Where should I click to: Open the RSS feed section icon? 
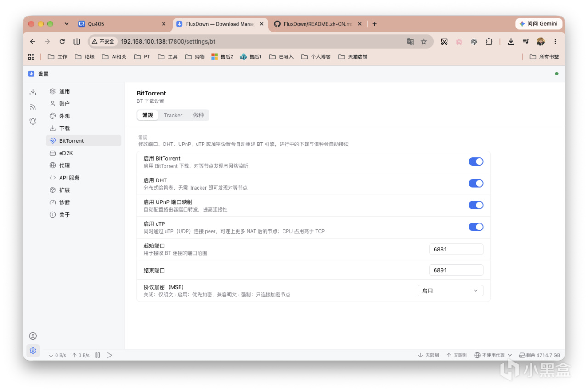tap(33, 107)
